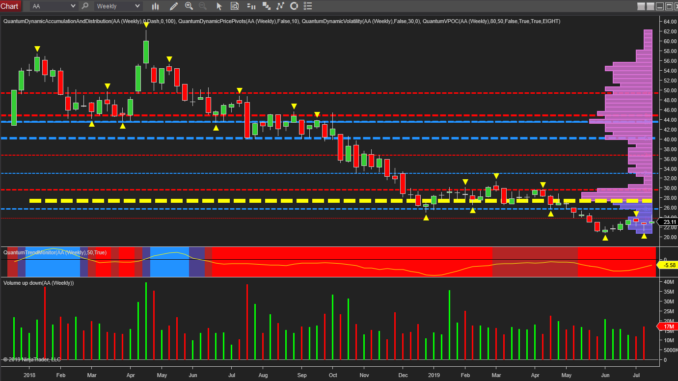The height and width of the screenshot is (381, 678).
Task: Select the QuantumDynamicPricePivots indicator label
Action: [x=239, y=21]
